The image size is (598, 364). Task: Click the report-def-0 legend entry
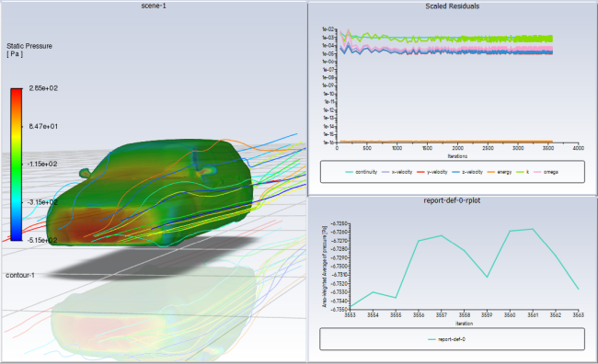tap(446, 339)
